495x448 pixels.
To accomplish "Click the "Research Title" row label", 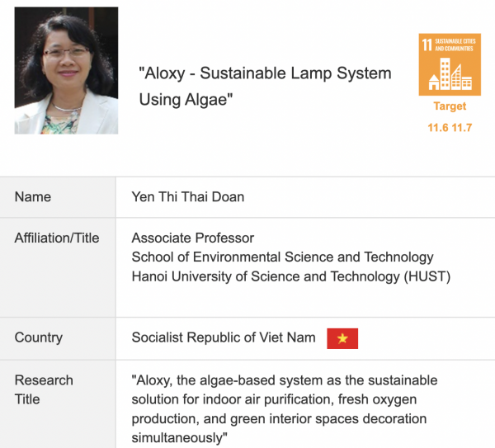I will pyautogui.click(x=44, y=389).
